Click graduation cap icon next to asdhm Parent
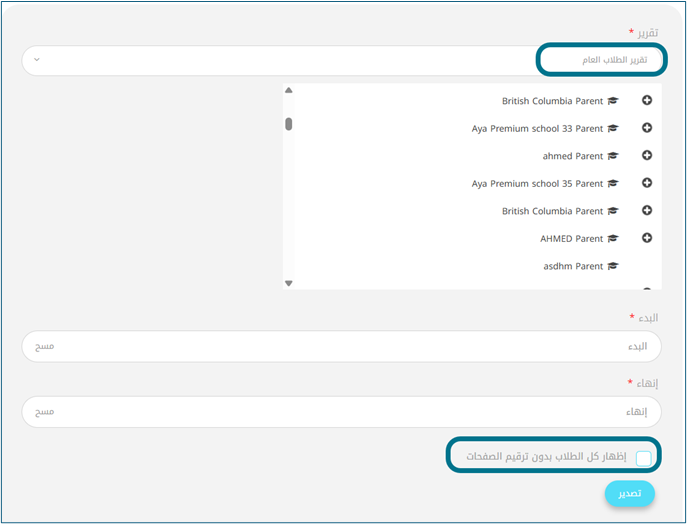Screen dimensions: 687x524 [x=614, y=266]
